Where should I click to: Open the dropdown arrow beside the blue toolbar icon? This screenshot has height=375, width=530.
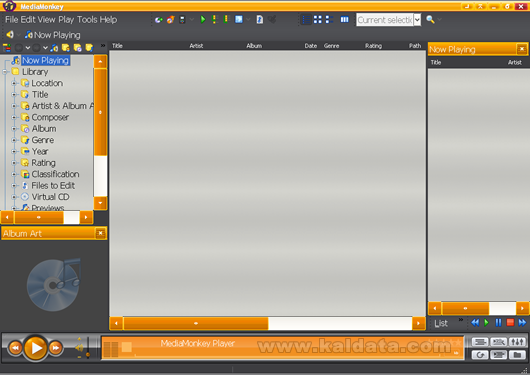[248, 20]
